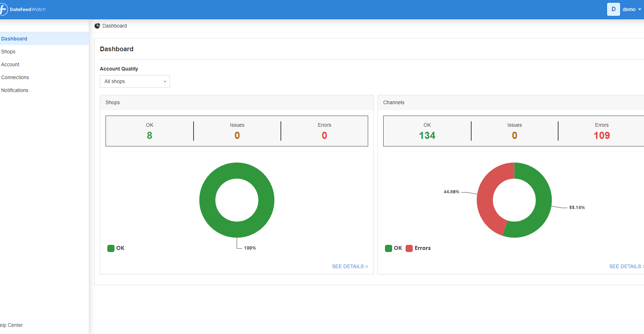This screenshot has width=644, height=334.
Task: Click SEE DETAILS link in Channels panel
Action: click(626, 266)
